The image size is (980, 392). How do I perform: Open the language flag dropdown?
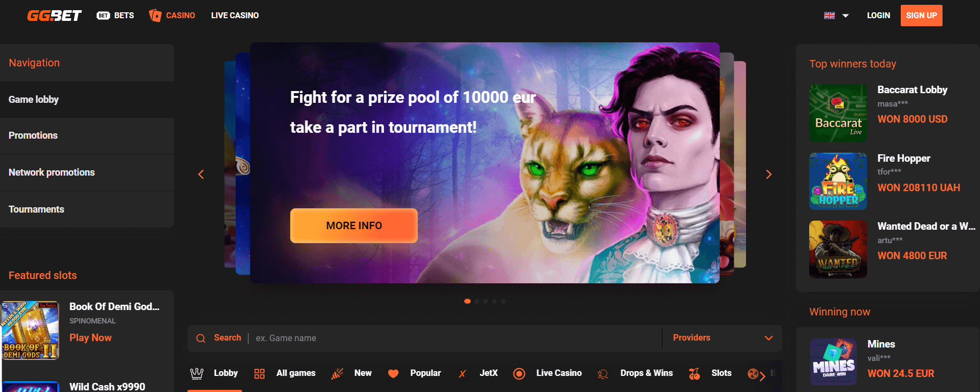tap(836, 16)
